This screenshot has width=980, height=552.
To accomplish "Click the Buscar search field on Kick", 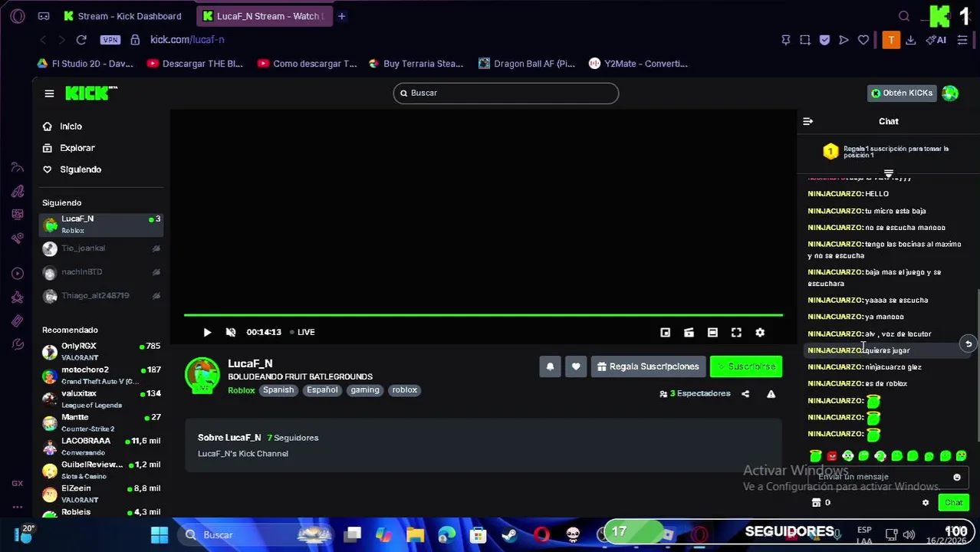I will [x=506, y=93].
